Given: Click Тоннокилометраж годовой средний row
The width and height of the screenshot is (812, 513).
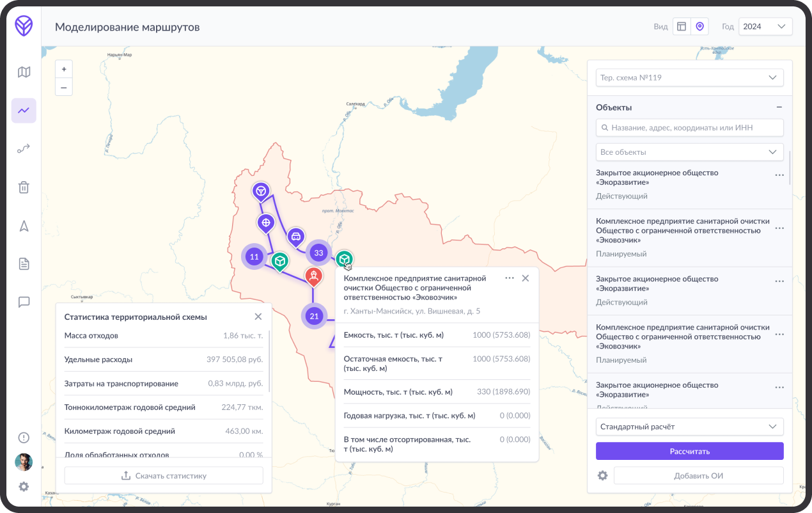Looking at the screenshot, I should pyautogui.click(x=164, y=407).
